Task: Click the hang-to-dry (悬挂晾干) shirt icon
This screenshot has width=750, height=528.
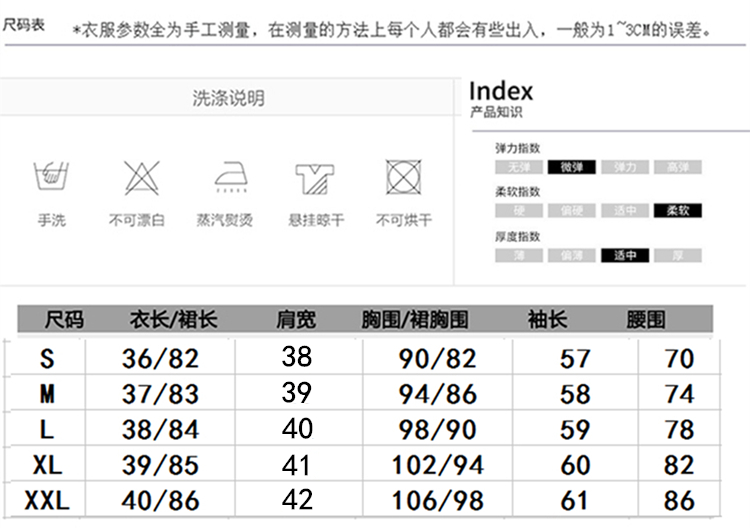Action: 315,179
